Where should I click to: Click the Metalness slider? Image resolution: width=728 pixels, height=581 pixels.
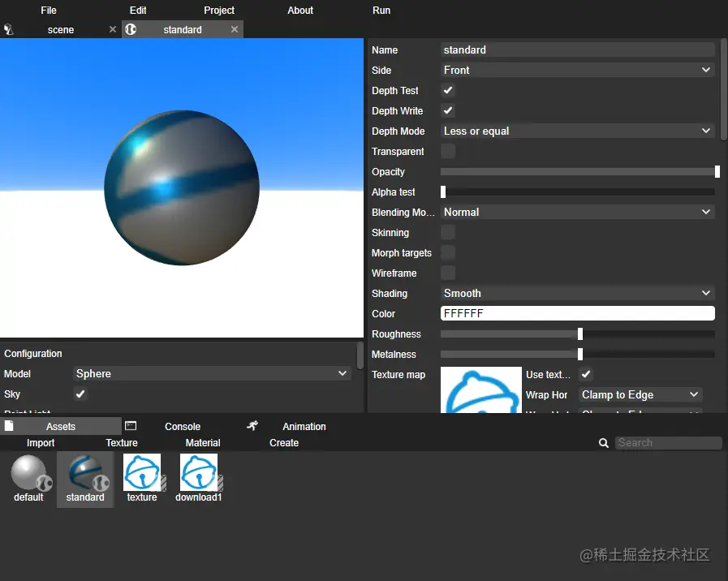(x=577, y=354)
